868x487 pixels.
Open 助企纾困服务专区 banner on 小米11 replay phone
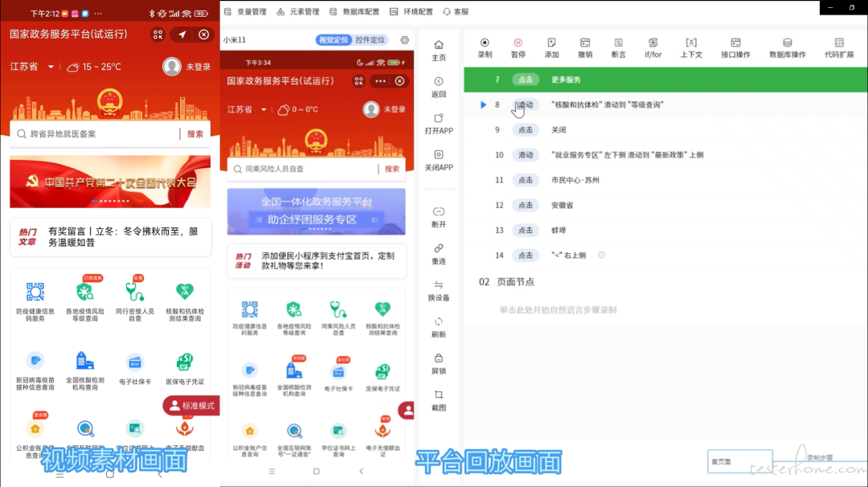(x=316, y=211)
